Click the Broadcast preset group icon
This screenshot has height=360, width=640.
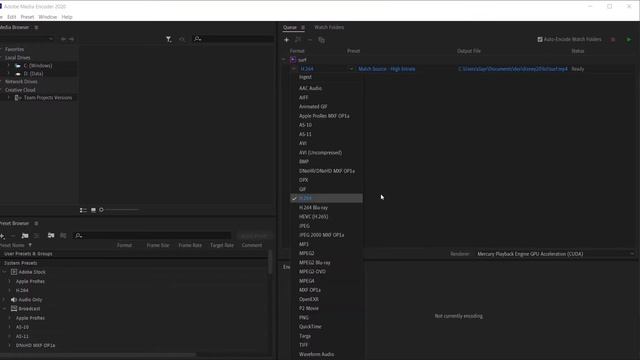(14, 309)
